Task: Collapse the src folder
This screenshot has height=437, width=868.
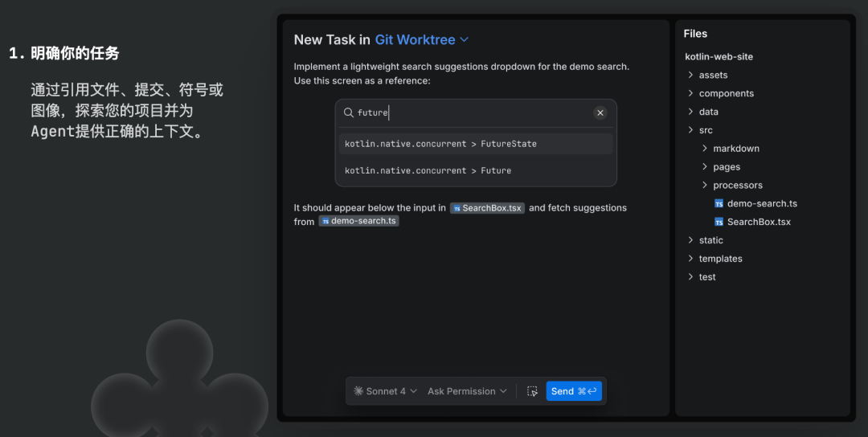Action: pyautogui.click(x=691, y=130)
